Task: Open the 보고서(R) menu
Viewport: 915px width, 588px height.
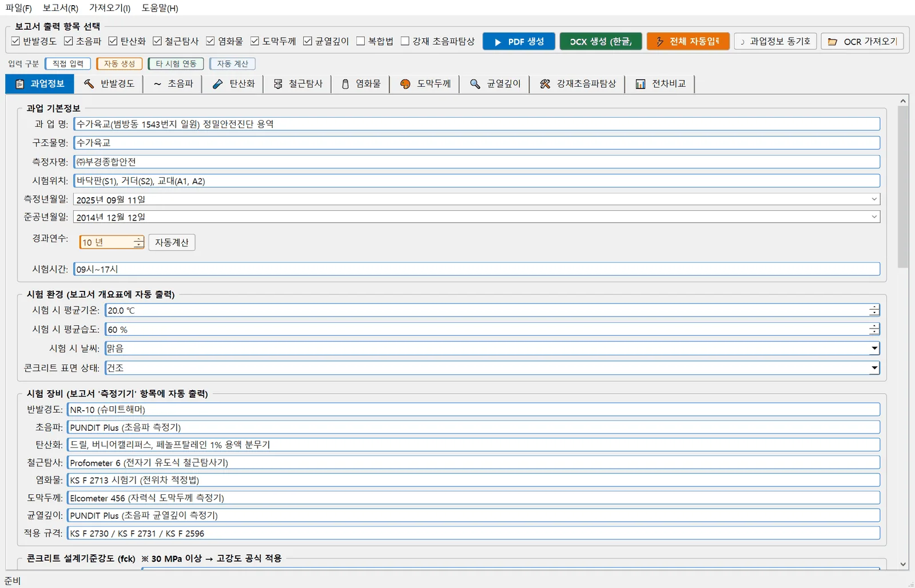Action: tap(61, 8)
